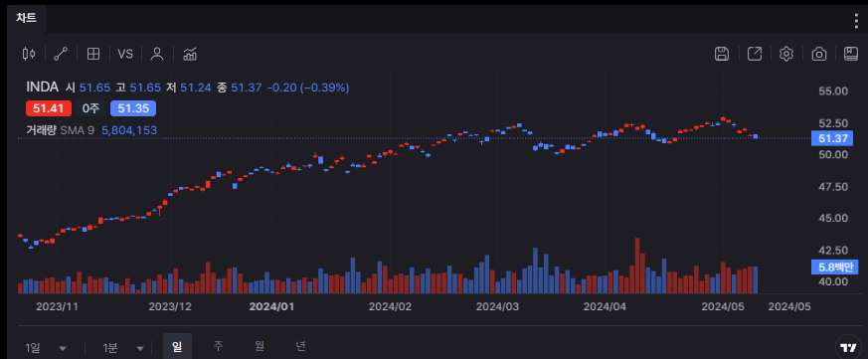Save the chart with floppy disk icon
Viewport: 868px width, 359px height.
point(721,54)
